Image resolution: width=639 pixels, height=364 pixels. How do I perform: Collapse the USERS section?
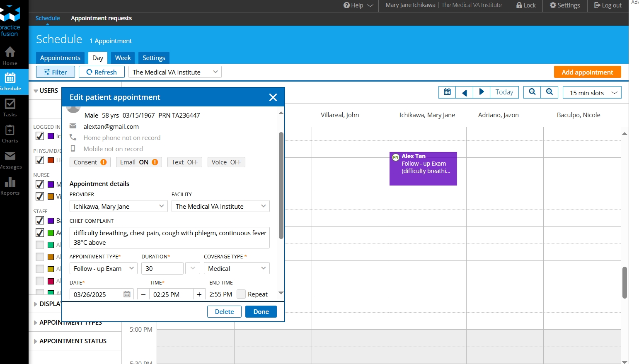click(x=46, y=91)
